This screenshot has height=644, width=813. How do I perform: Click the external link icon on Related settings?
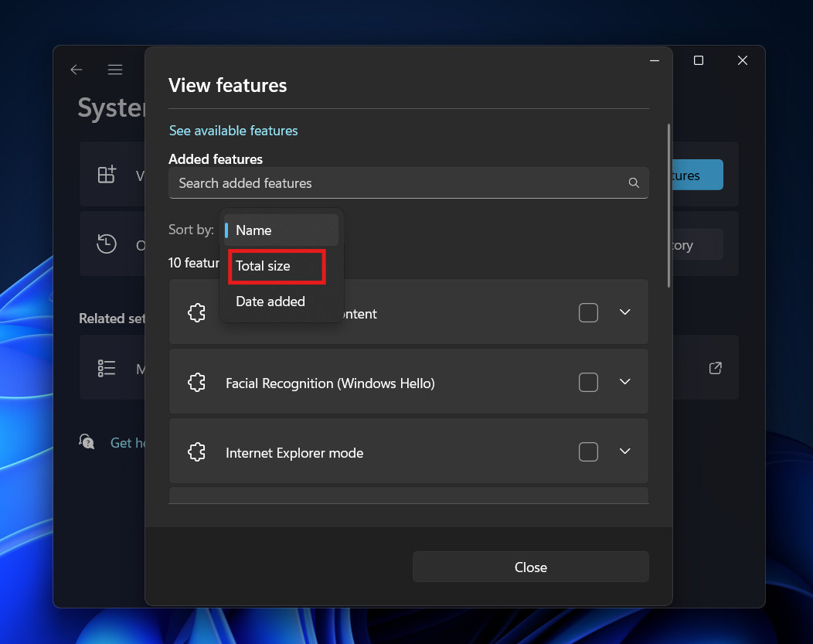(x=715, y=369)
